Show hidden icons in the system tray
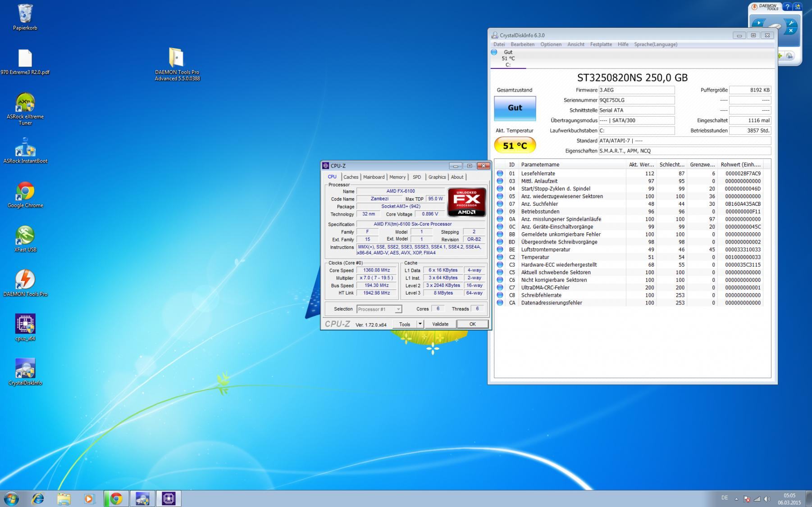The width and height of the screenshot is (812, 507). click(736, 499)
